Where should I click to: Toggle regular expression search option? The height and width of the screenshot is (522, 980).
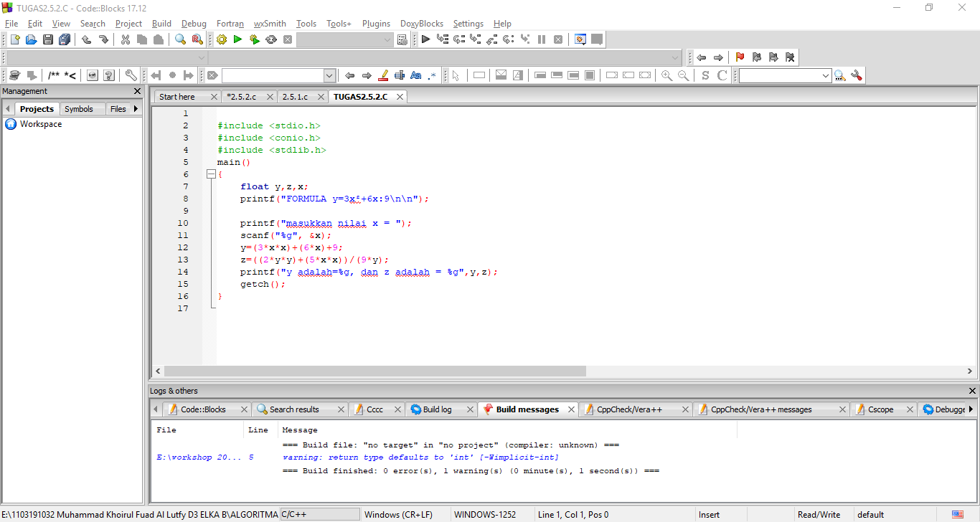(x=433, y=75)
